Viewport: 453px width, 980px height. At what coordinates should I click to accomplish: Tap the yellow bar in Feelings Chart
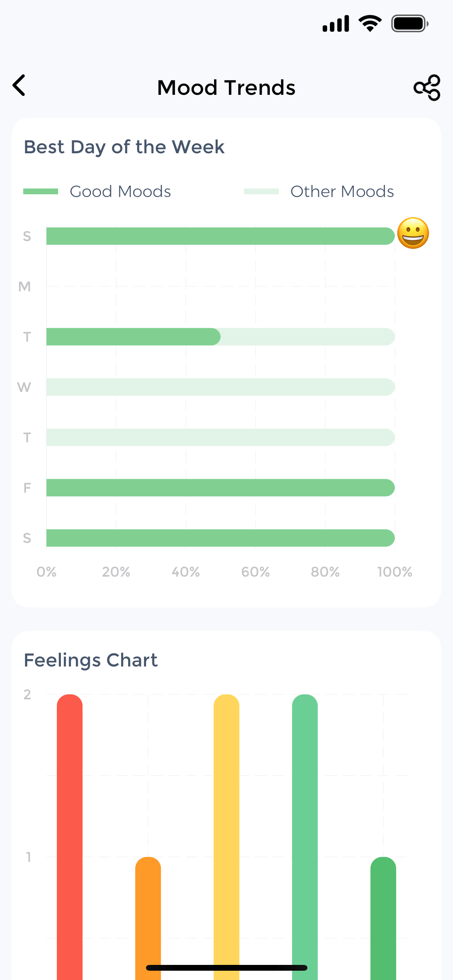(226, 832)
